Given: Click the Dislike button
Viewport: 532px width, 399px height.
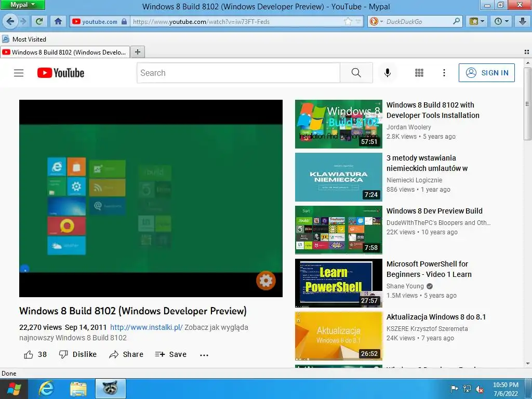Looking at the screenshot, I should (x=78, y=354).
